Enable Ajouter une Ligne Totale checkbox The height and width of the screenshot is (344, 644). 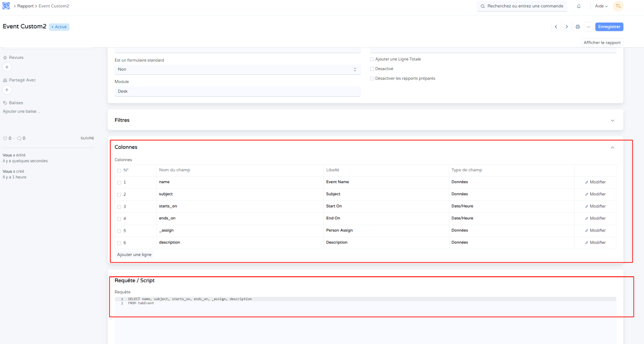tap(372, 59)
